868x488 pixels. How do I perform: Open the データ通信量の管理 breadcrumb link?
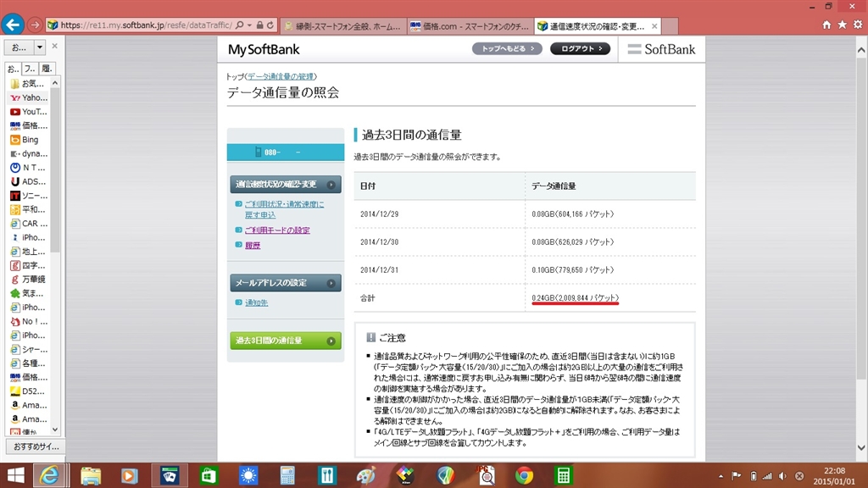[x=281, y=76]
